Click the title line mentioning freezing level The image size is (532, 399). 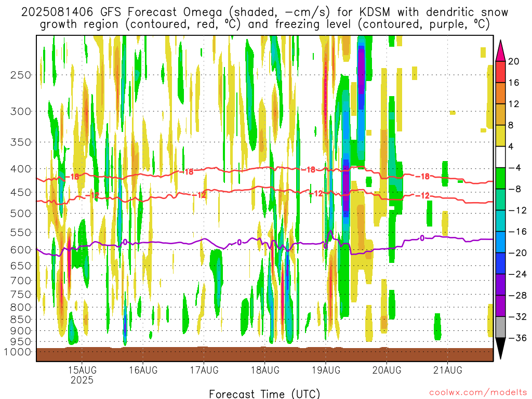(x=264, y=24)
